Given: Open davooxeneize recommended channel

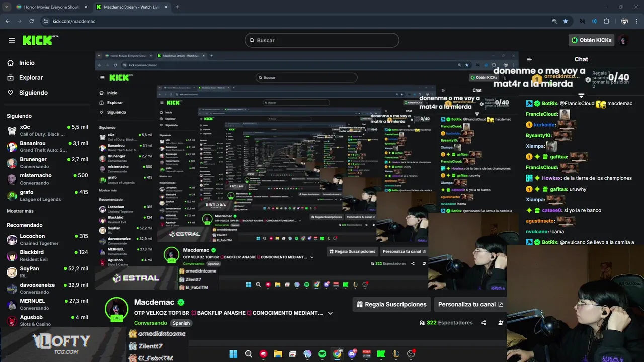Looking at the screenshot, I should tap(47, 288).
